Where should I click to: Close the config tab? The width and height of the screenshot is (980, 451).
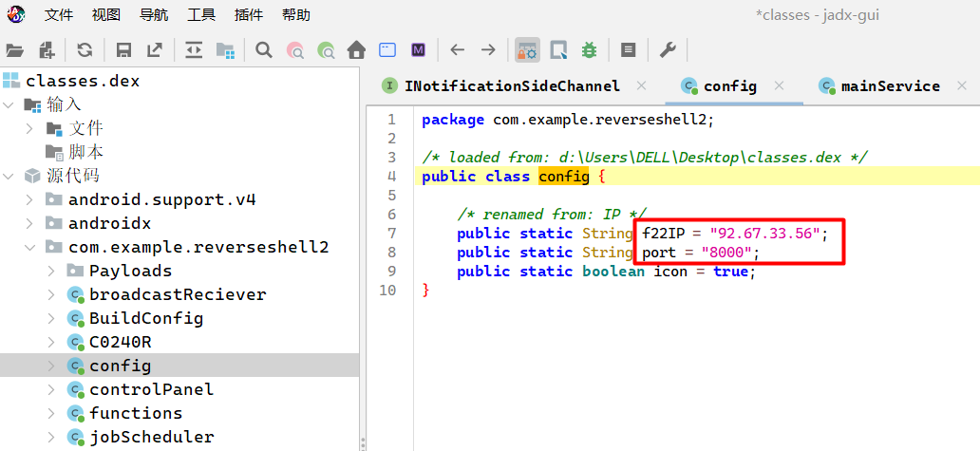pyautogui.click(x=780, y=86)
